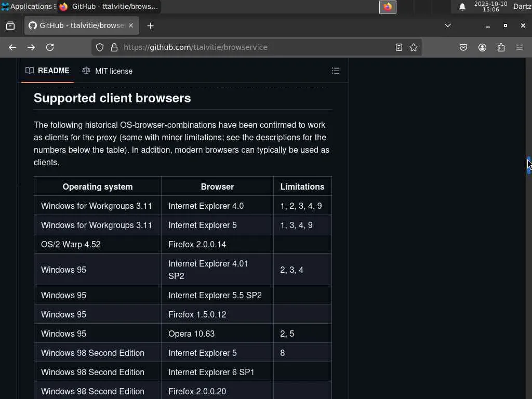Open README outline list icon
Screen dimensions: 532x399
335,71
